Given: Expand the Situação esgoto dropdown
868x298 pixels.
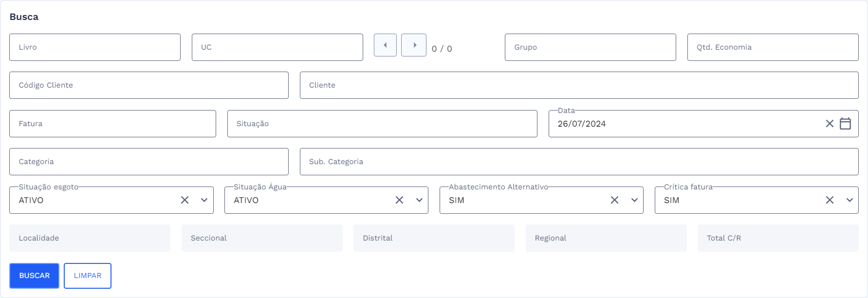Looking at the screenshot, I should (x=204, y=200).
